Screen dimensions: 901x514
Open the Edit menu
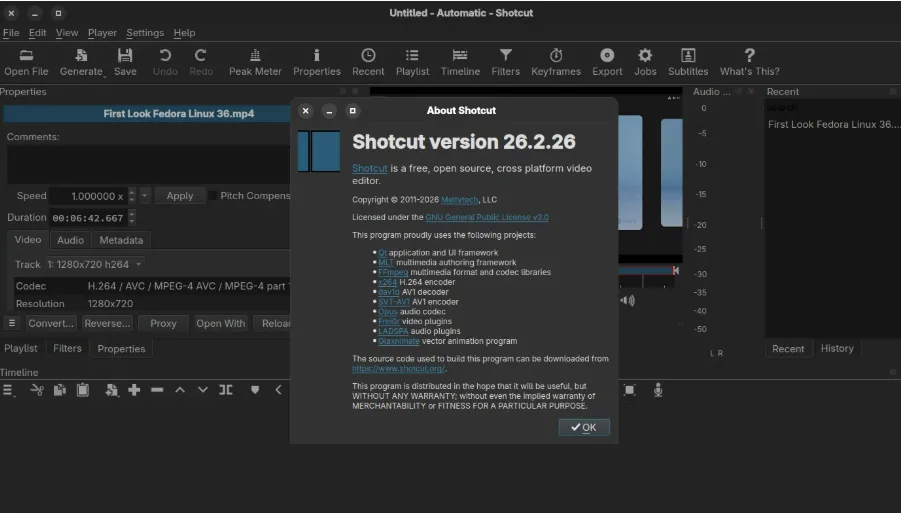coord(37,33)
